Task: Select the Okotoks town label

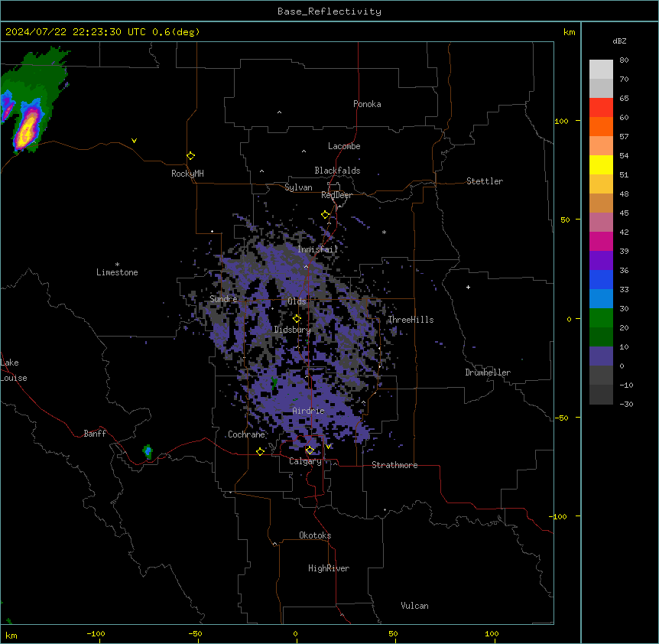Action: click(315, 535)
